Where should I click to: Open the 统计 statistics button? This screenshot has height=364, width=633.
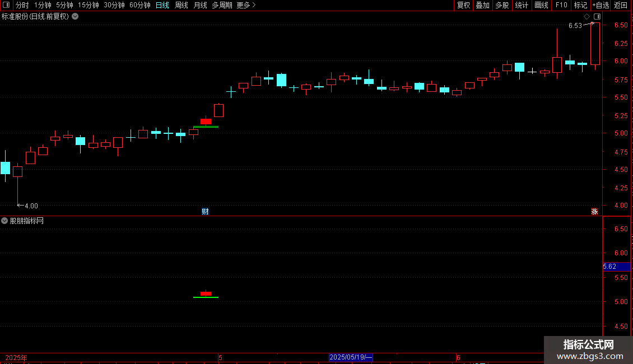coord(522,5)
